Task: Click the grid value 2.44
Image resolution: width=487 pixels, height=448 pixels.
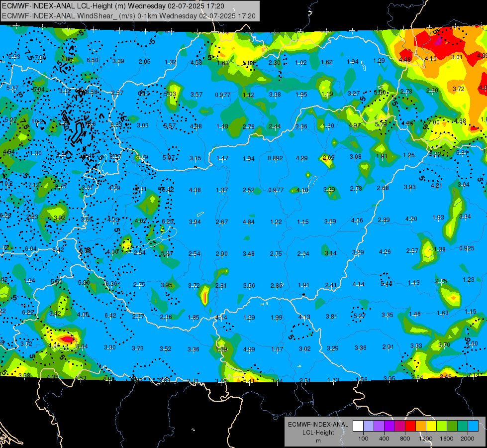Action: [275, 126]
